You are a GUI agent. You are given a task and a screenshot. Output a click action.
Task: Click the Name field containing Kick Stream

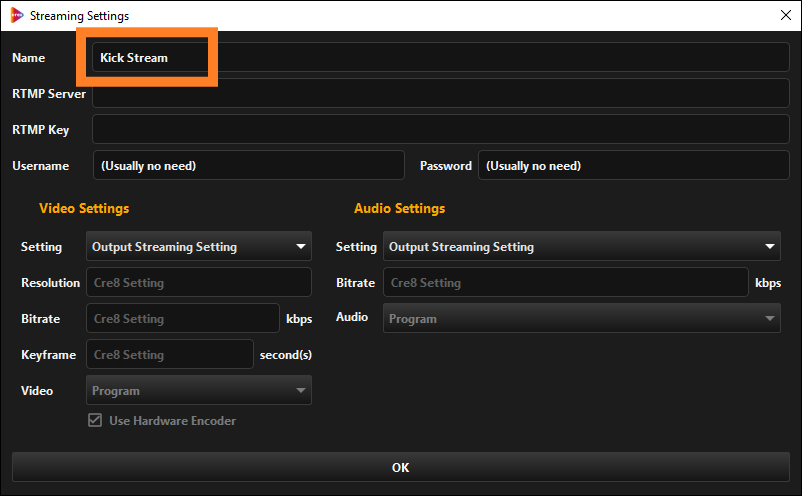[x=440, y=57]
